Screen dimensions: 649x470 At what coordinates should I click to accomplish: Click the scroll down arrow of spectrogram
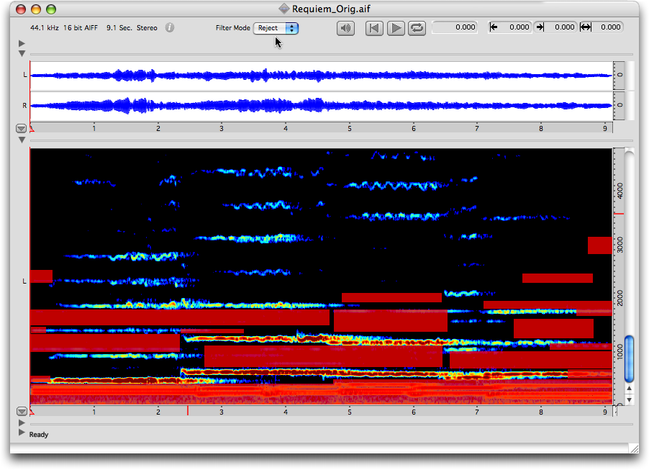pyautogui.click(x=629, y=400)
